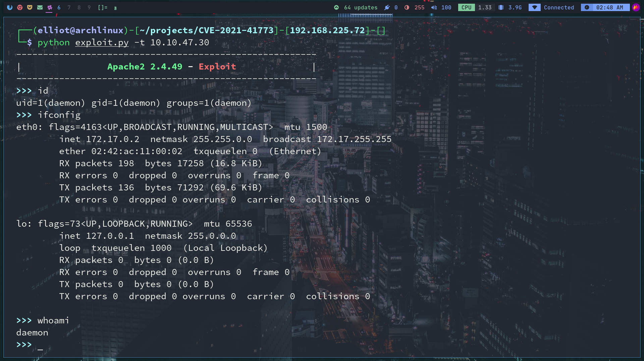Click the green CPU label
The width and height of the screenshot is (644, 361).
coord(467,7)
